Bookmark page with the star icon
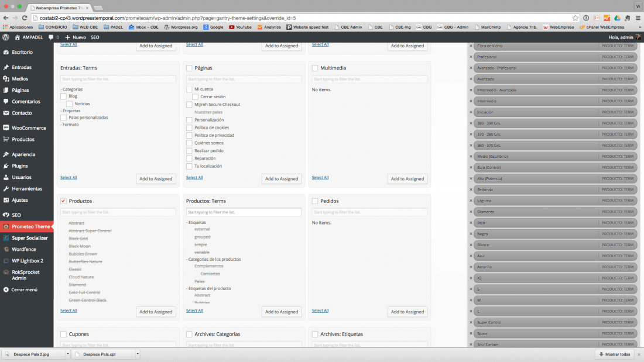Image resolution: width=644 pixels, height=362 pixels. (x=575, y=18)
